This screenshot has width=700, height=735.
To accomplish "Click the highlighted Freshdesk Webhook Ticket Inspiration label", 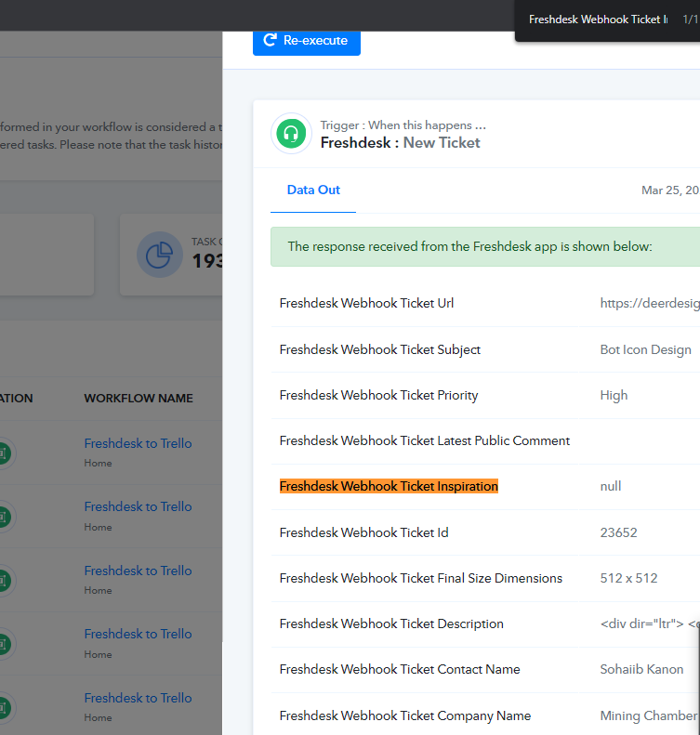I will coord(389,486).
